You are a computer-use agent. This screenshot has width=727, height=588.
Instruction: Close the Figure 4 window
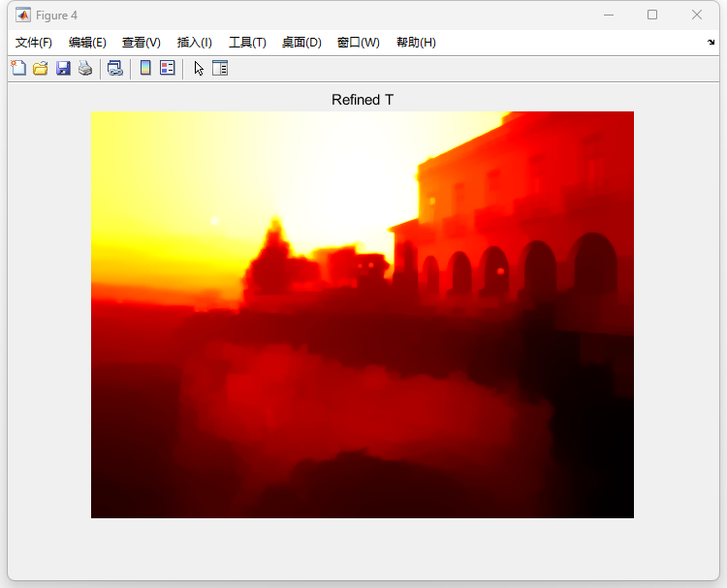tap(696, 15)
